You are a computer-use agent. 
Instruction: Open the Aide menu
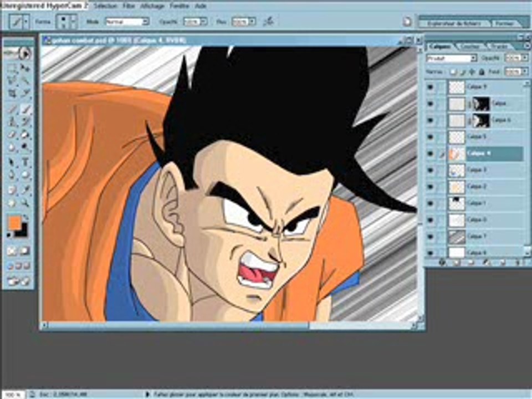pyautogui.click(x=201, y=6)
